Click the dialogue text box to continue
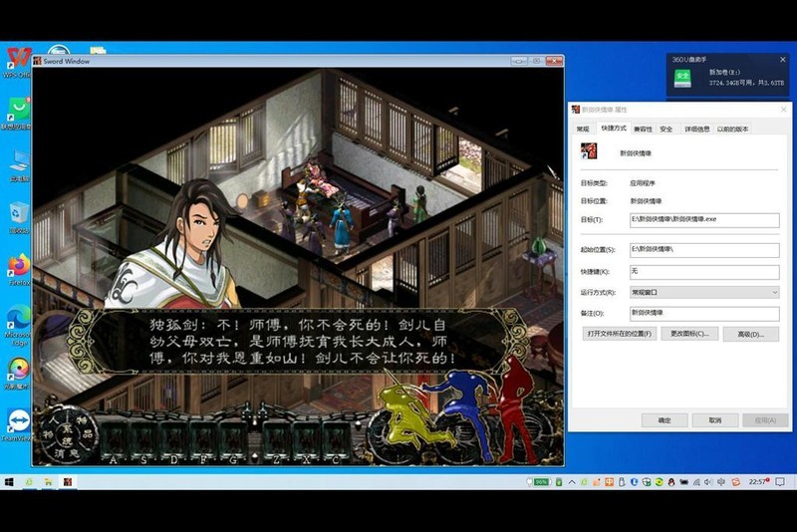 click(300, 341)
